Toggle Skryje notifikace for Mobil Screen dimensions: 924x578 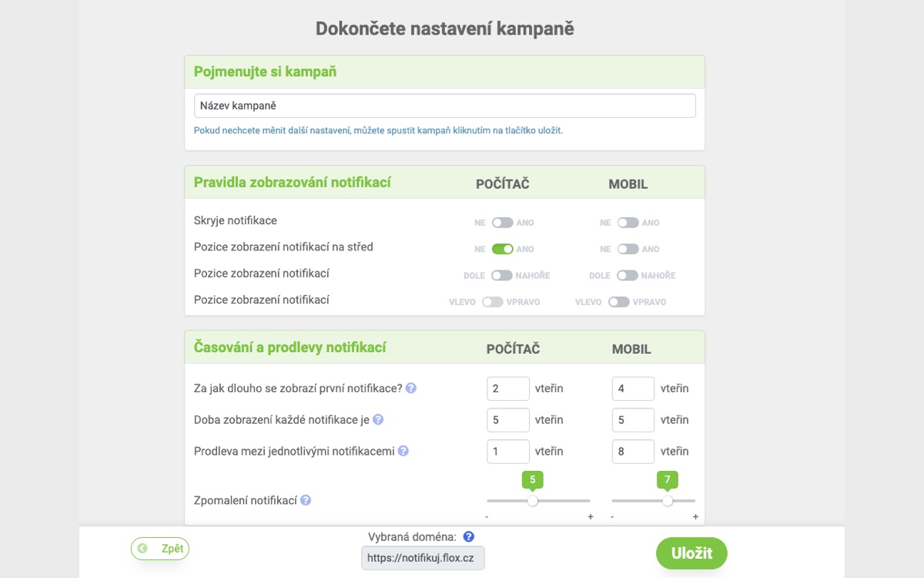click(628, 223)
